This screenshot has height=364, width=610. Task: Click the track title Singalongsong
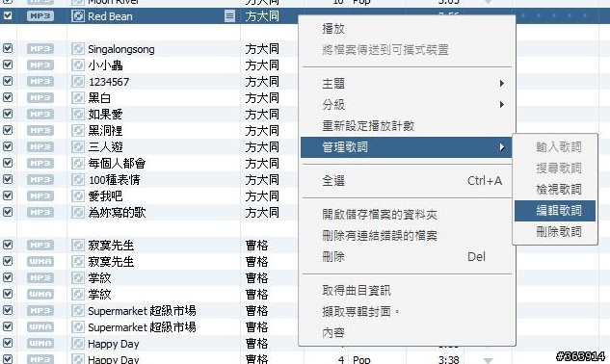[x=121, y=49]
